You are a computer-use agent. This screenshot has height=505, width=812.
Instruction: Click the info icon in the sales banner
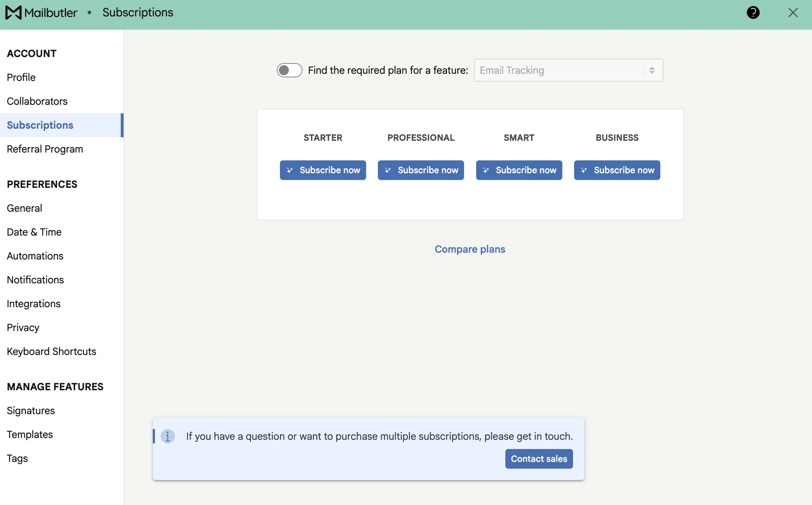point(167,436)
